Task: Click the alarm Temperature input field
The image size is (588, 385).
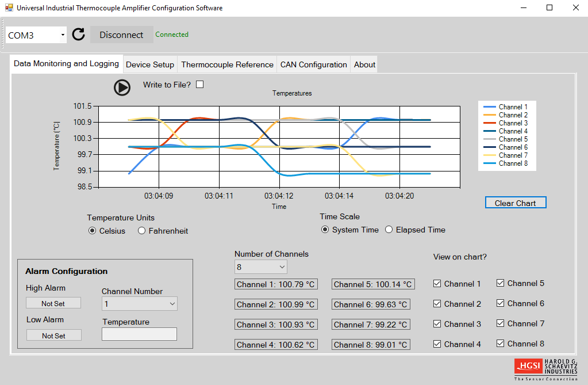Action: tap(139, 334)
